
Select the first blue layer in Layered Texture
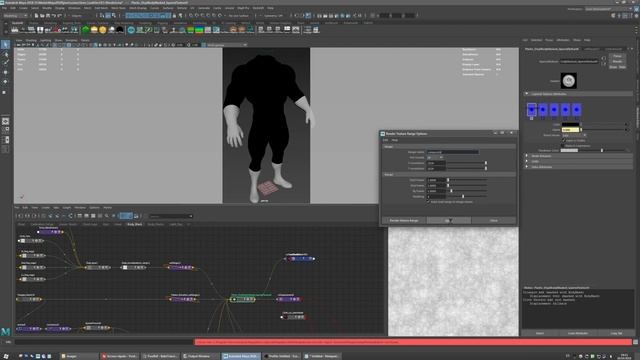(531, 109)
